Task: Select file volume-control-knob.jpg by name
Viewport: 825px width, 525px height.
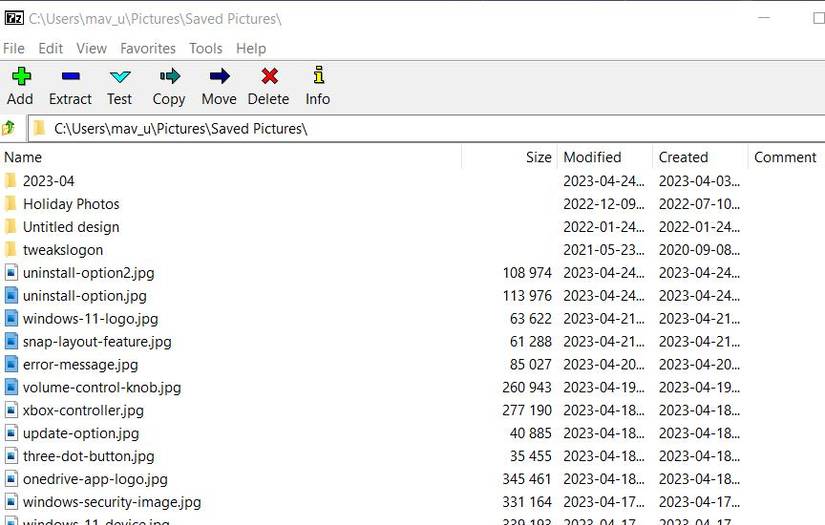Action: pyautogui.click(x=102, y=388)
